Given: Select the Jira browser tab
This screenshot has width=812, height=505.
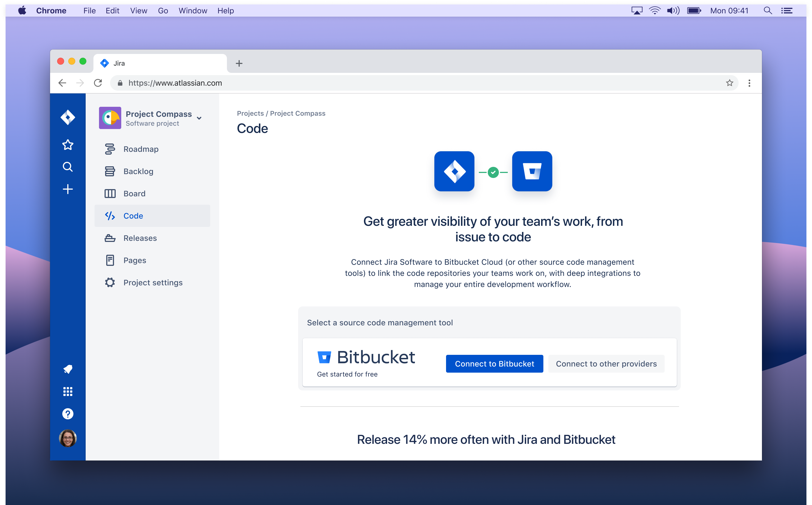Looking at the screenshot, I should (160, 63).
